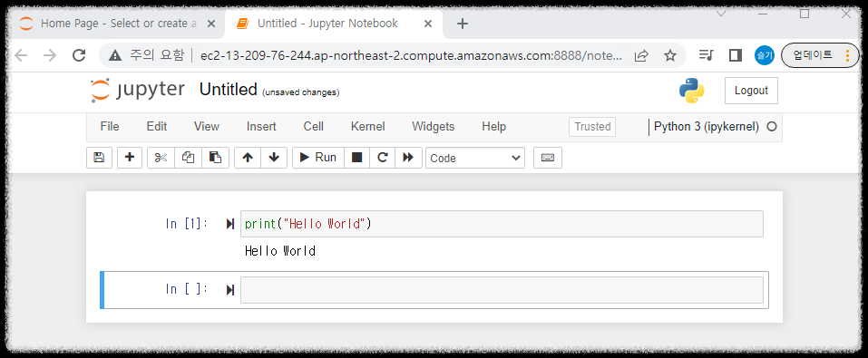The image size is (868, 358).
Task: Open the Kernel menu
Action: click(x=367, y=127)
